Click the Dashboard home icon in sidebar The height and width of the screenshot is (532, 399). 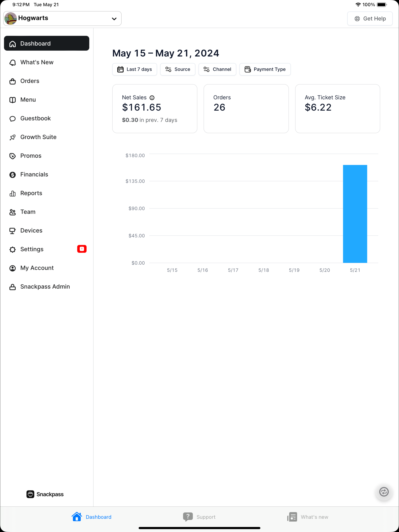click(13, 44)
